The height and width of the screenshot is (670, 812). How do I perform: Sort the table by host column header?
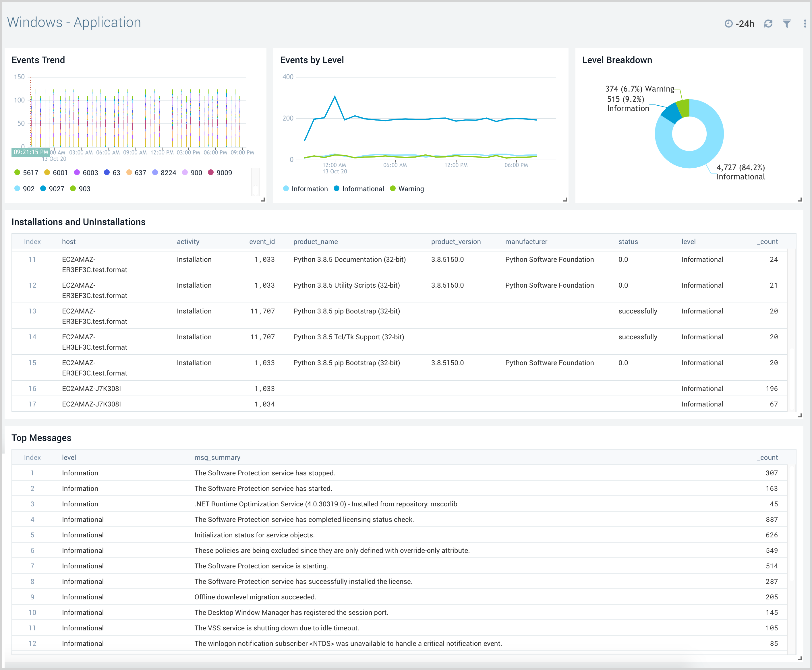point(69,242)
